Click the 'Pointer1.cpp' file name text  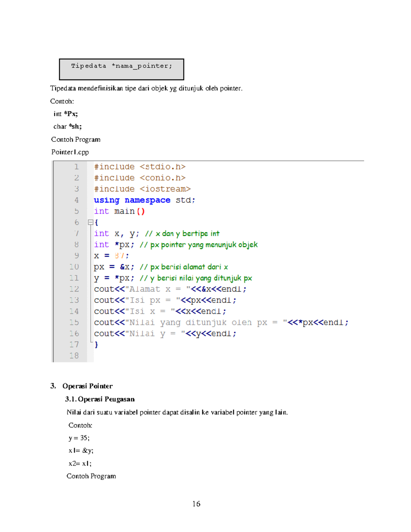70,152
